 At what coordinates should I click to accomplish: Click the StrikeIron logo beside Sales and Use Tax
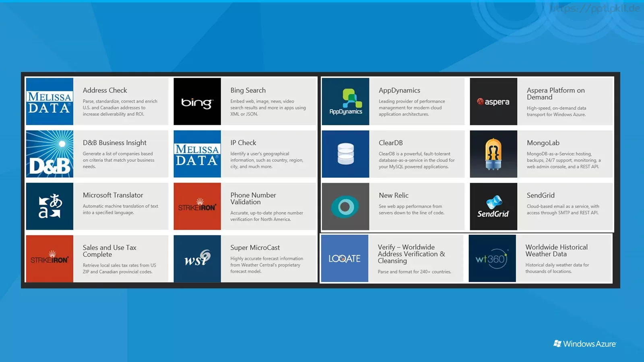pyautogui.click(x=50, y=259)
